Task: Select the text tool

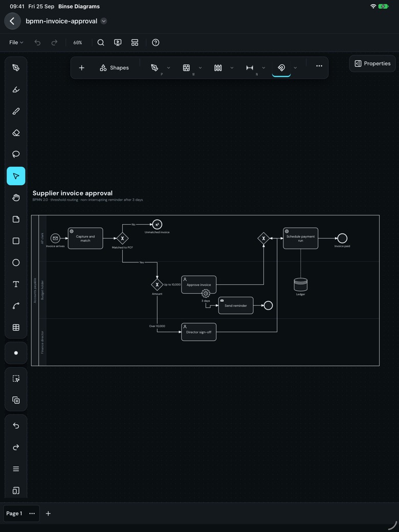Action: 16,284
